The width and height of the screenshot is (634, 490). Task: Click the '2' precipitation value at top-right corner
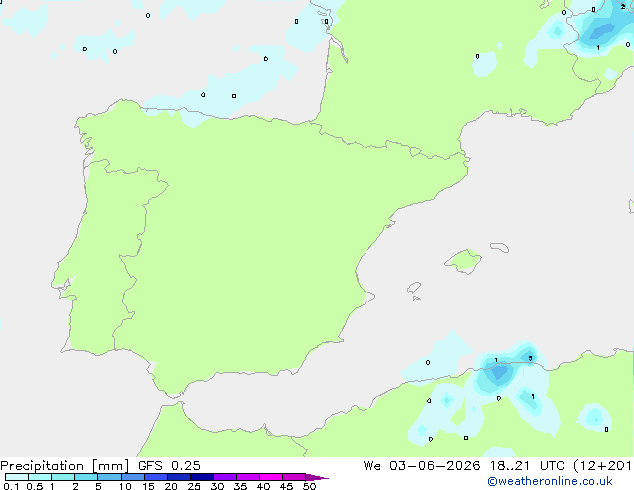pos(623,6)
